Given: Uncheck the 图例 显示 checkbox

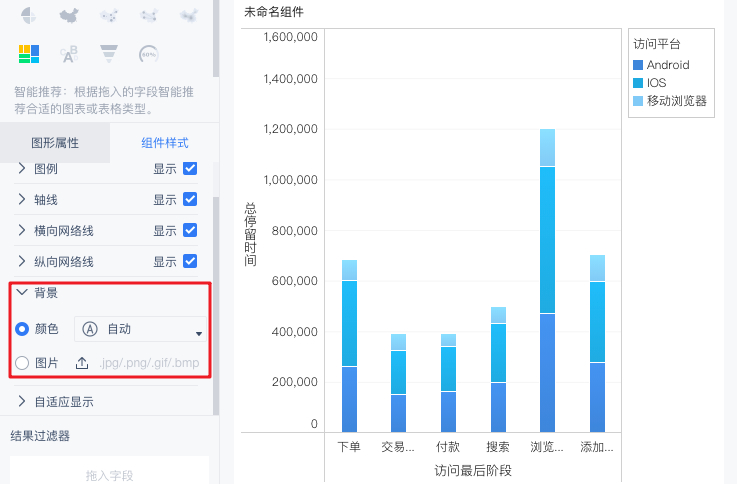Looking at the screenshot, I should pyautogui.click(x=190, y=168).
